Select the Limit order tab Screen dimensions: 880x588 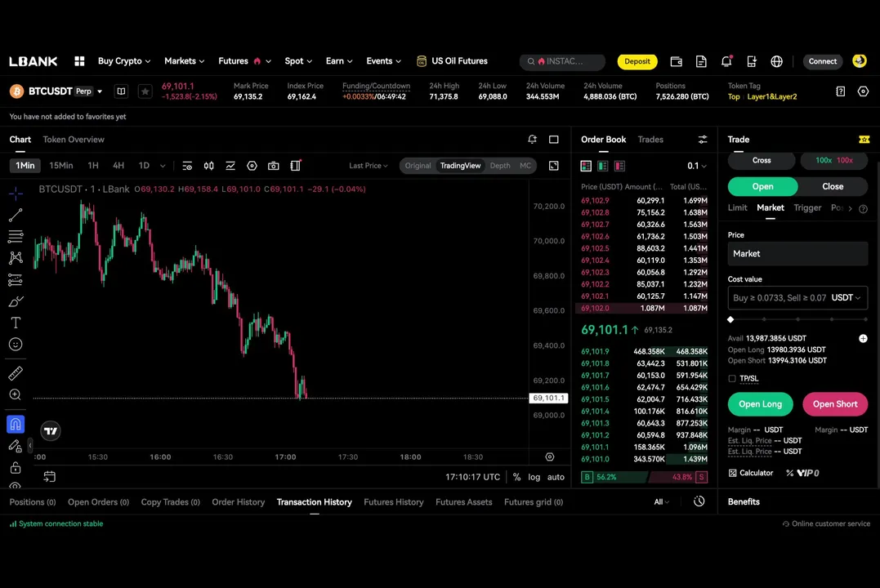click(x=738, y=207)
